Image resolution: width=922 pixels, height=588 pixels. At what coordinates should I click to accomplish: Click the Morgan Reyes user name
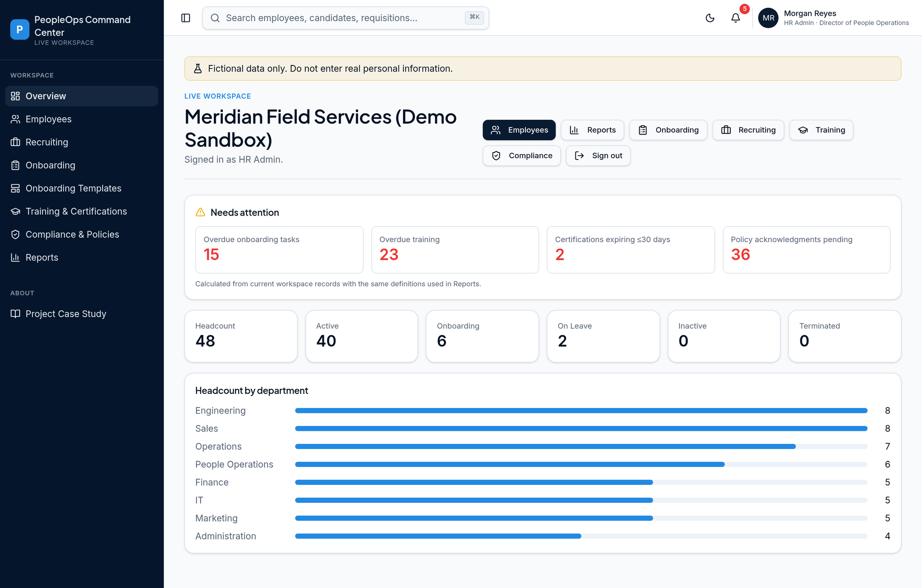tap(810, 14)
